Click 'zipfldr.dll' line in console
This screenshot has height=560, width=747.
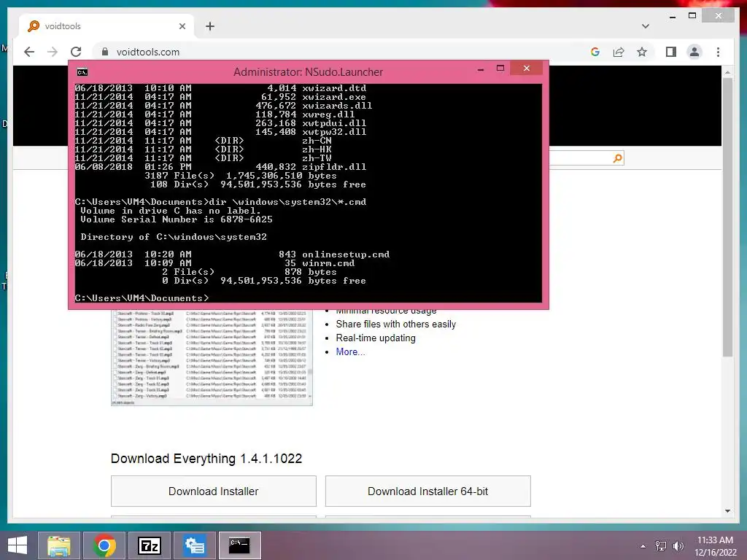(x=220, y=167)
